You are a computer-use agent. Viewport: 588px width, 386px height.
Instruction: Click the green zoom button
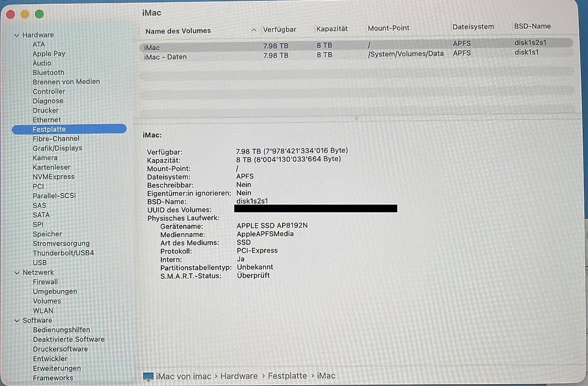click(x=39, y=14)
